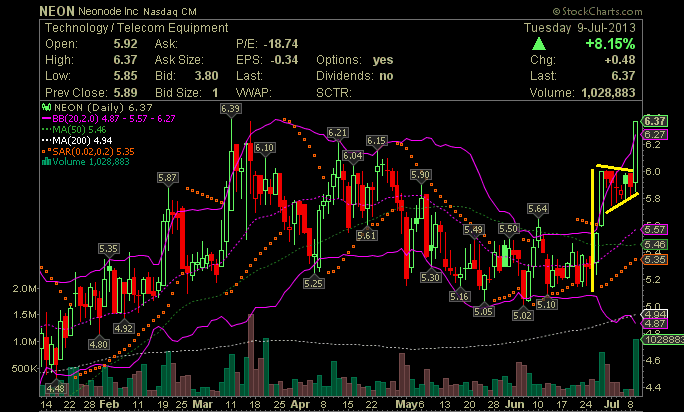Click the volume bars icon in legend
The image size is (684, 412).
click(x=46, y=161)
